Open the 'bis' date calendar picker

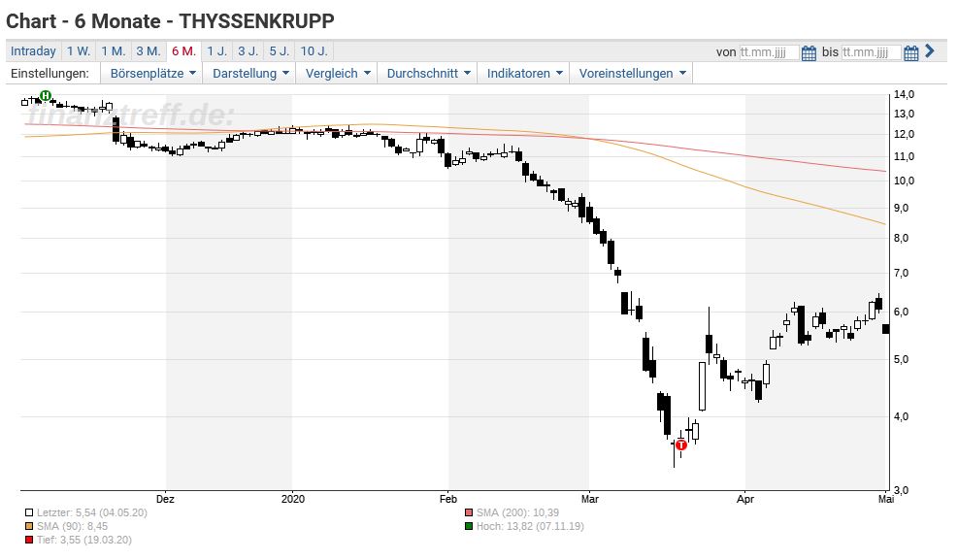coord(911,52)
